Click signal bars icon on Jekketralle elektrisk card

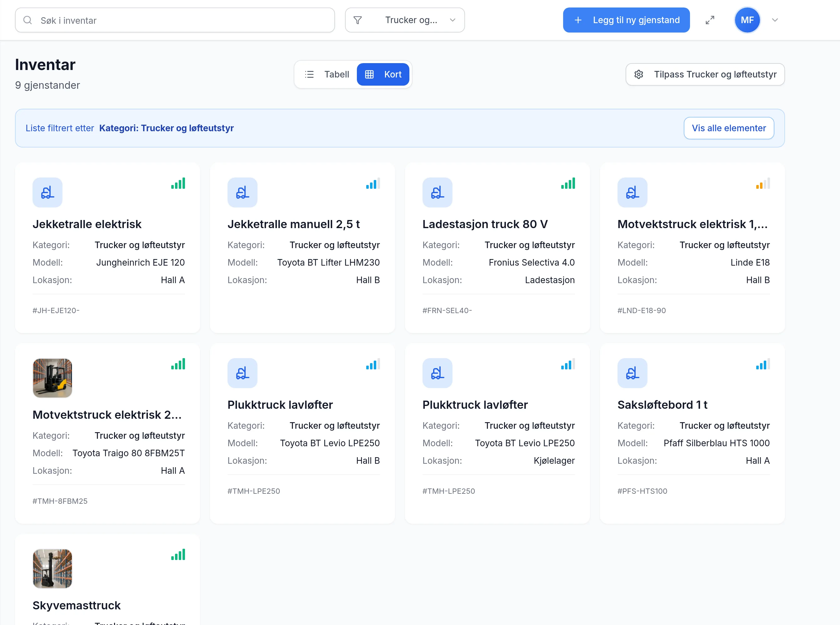(178, 183)
